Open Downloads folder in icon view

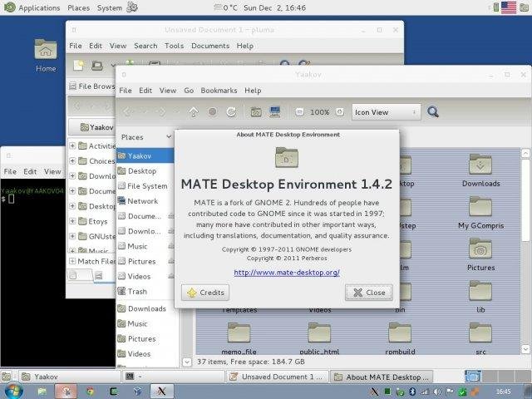480,170
